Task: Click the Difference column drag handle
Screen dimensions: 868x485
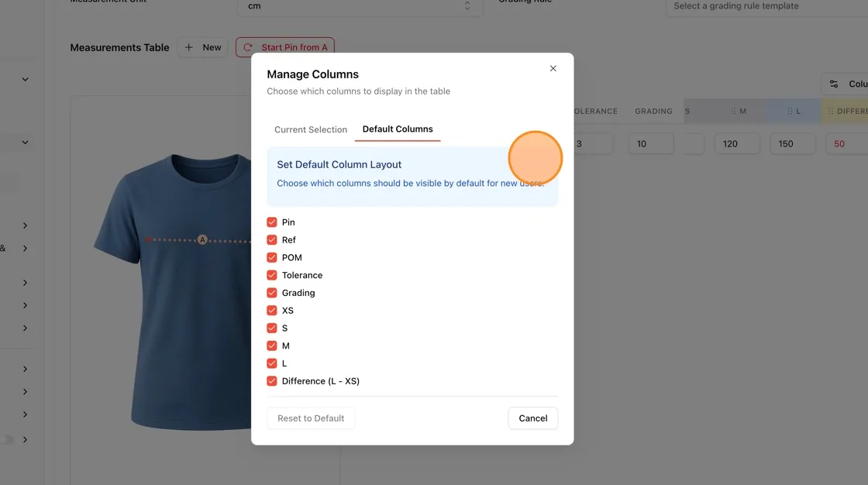Action: coord(830,112)
